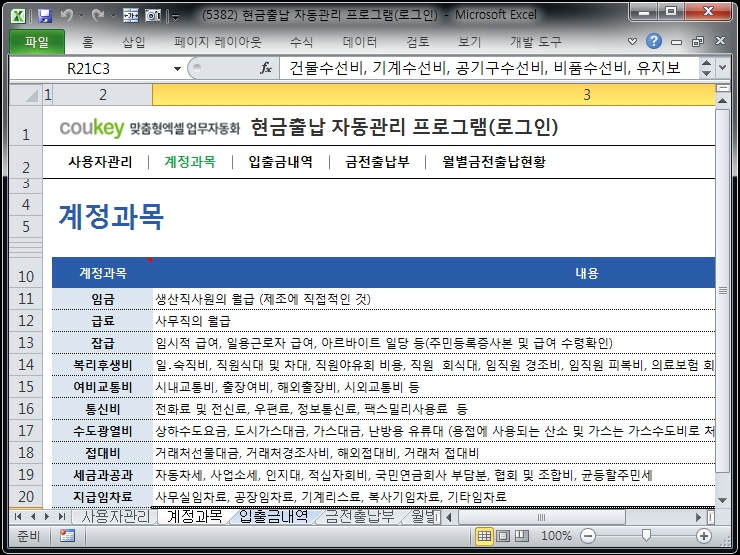Open the Excel application icon menu
Viewport: 740px width, 555px height.
[x=18, y=16]
